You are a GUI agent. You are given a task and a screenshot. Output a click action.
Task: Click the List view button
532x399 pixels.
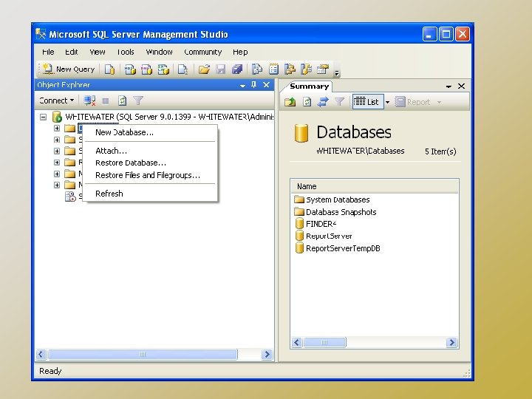click(368, 102)
